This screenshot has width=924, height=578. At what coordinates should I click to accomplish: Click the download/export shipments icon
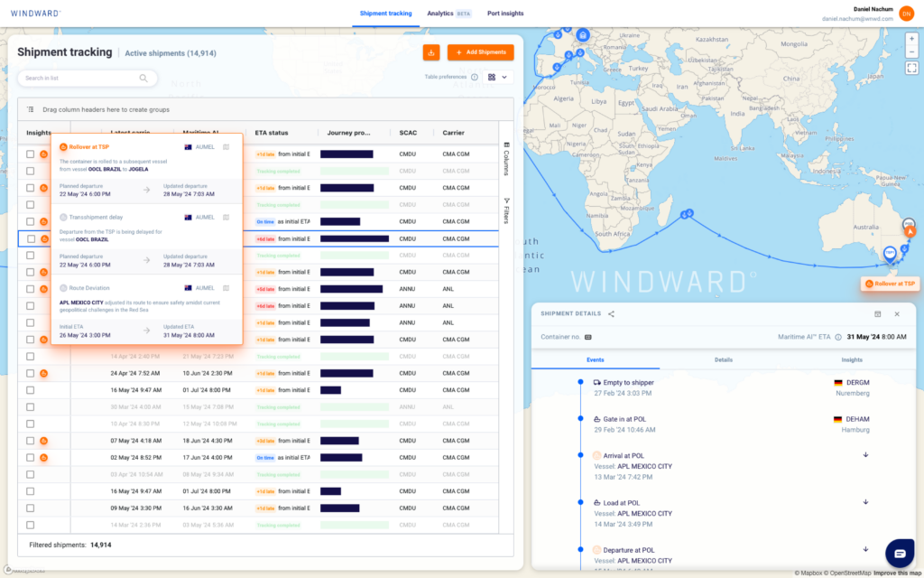click(x=431, y=52)
